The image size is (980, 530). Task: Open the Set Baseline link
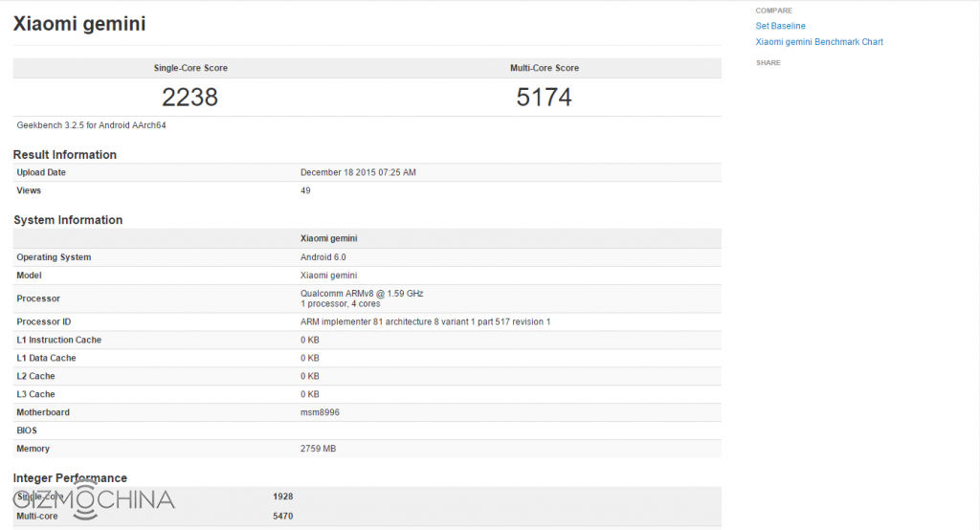click(780, 26)
